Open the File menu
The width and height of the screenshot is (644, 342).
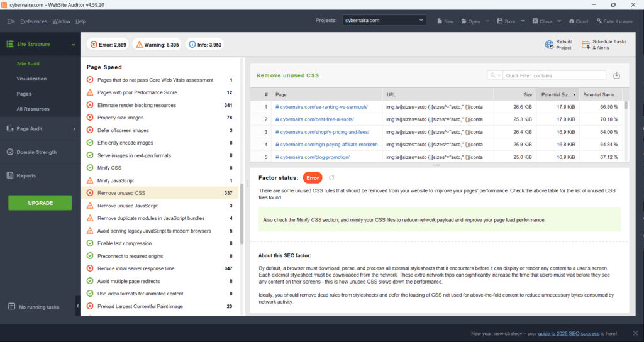11,21
